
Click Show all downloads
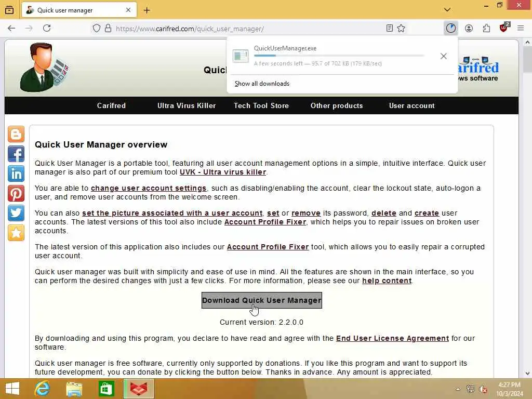pyautogui.click(x=262, y=84)
